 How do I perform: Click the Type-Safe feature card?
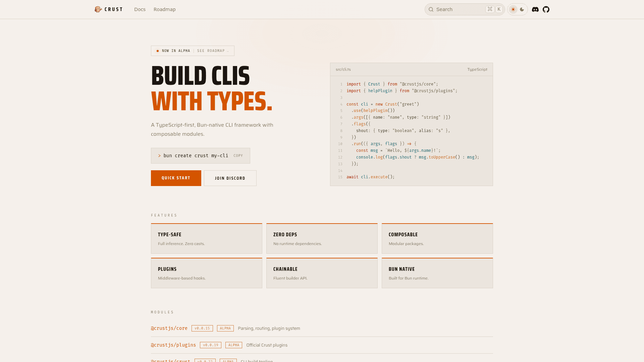[x=206, y=239]
